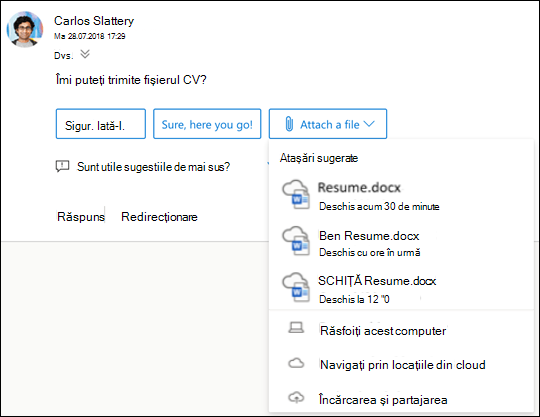
Task: Attach Resume.docx from suggestions
Action: 401,196
